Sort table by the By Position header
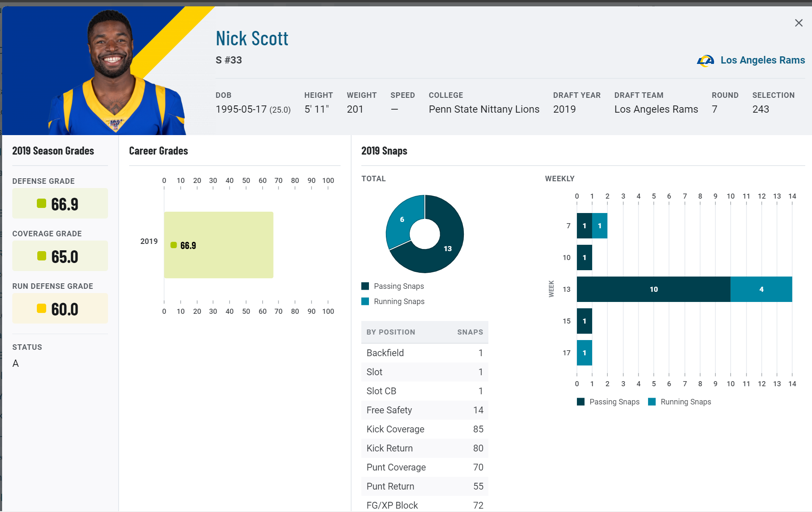The image size is (812, 512). [391, 332]
